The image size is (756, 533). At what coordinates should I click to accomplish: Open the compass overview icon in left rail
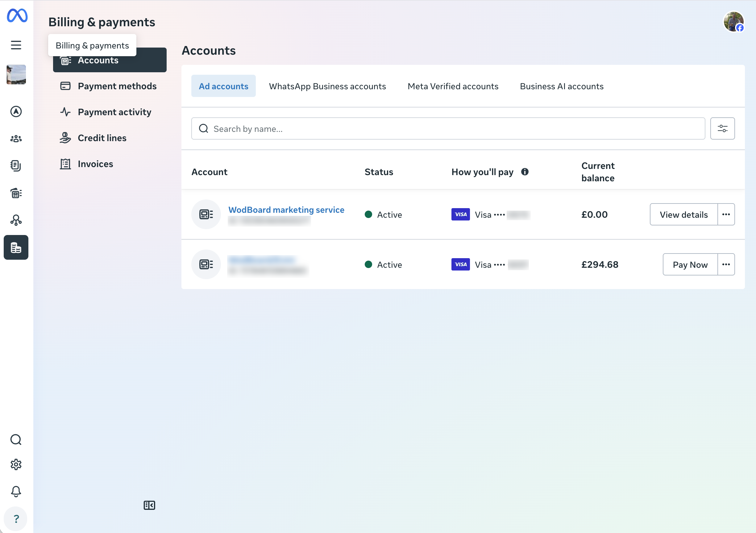[16, 112]
